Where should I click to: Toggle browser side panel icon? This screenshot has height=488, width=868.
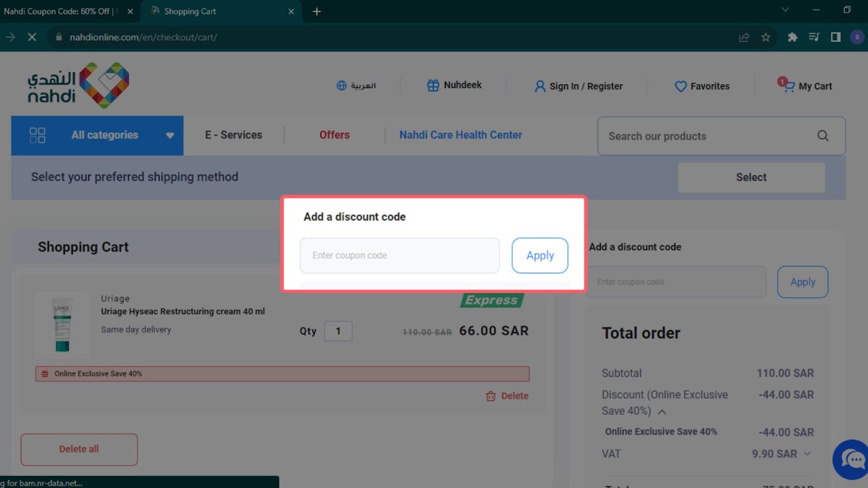pyautogui.click(x=835, y=37)
